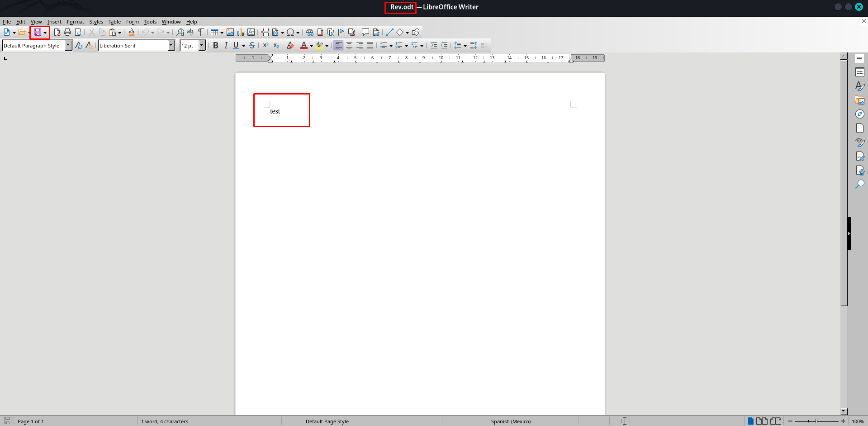Click the Print icon in toolbar
868x426 pixels.
tap(67, 32)
